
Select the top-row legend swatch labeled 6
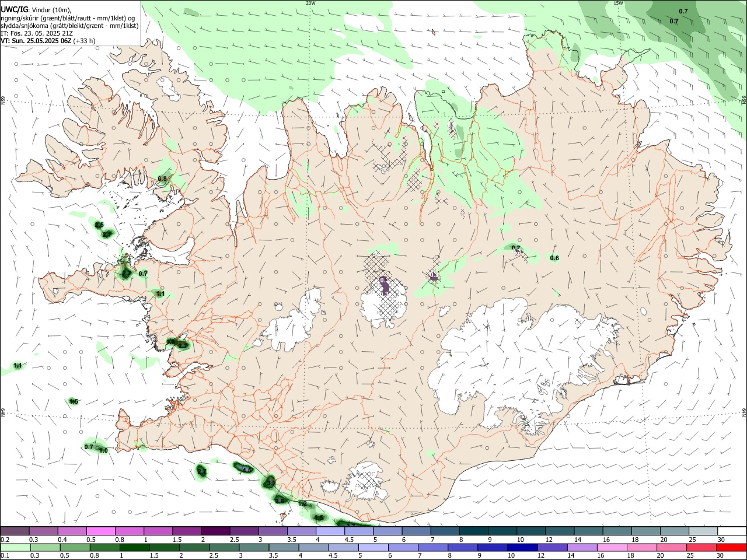416,531
